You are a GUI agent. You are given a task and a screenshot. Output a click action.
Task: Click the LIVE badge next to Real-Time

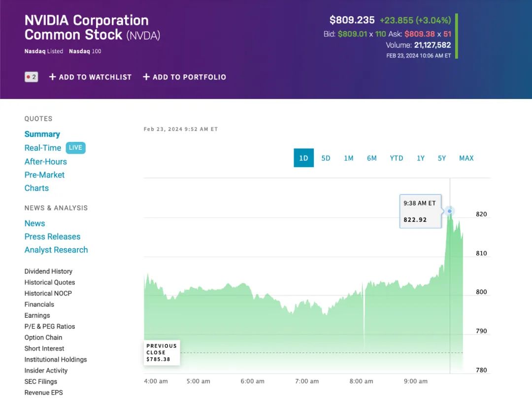point(75,148)
